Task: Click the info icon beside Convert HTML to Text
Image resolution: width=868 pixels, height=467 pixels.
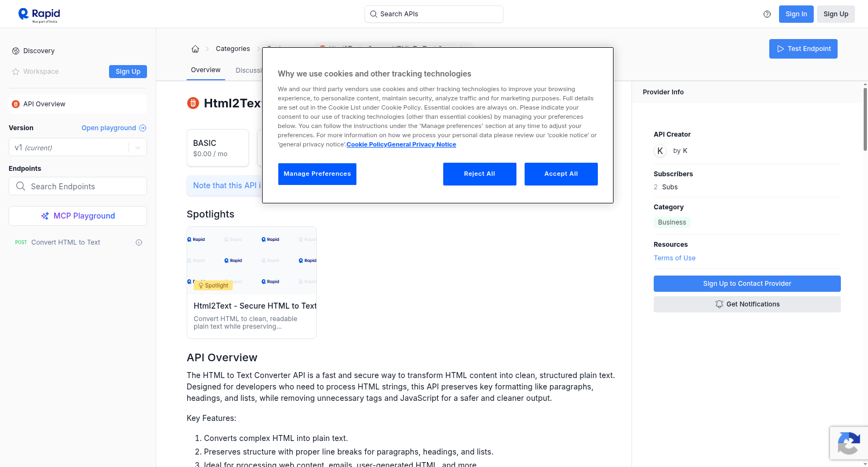Action: click(x=139, y=242)
